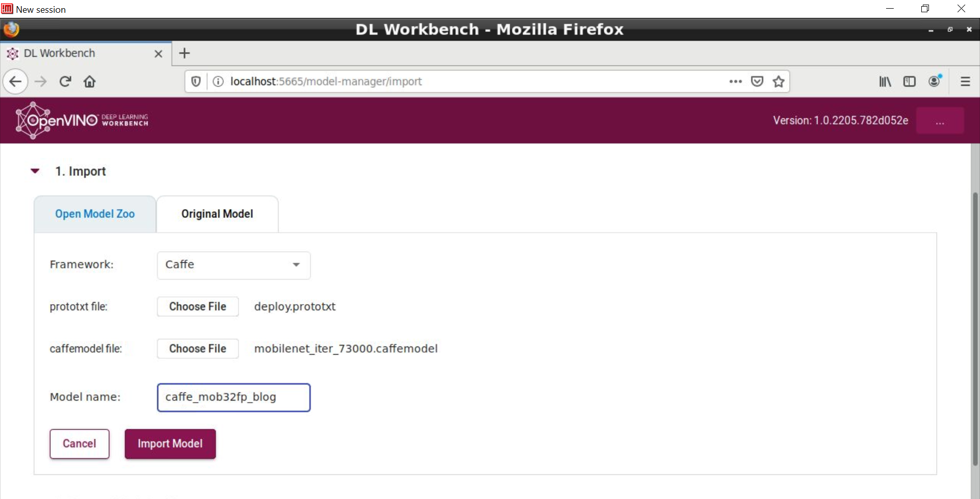
Task: Click the version number text
Action: click(840, 120)
